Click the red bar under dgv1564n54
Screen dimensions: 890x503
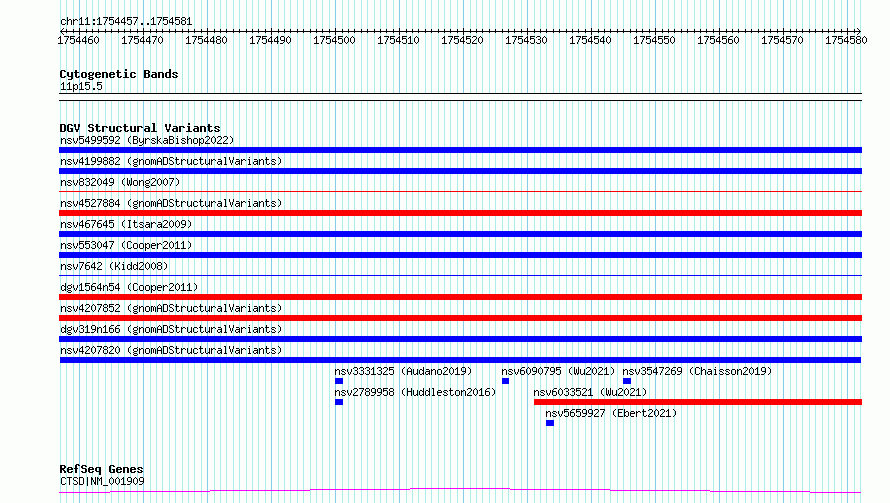460,297
